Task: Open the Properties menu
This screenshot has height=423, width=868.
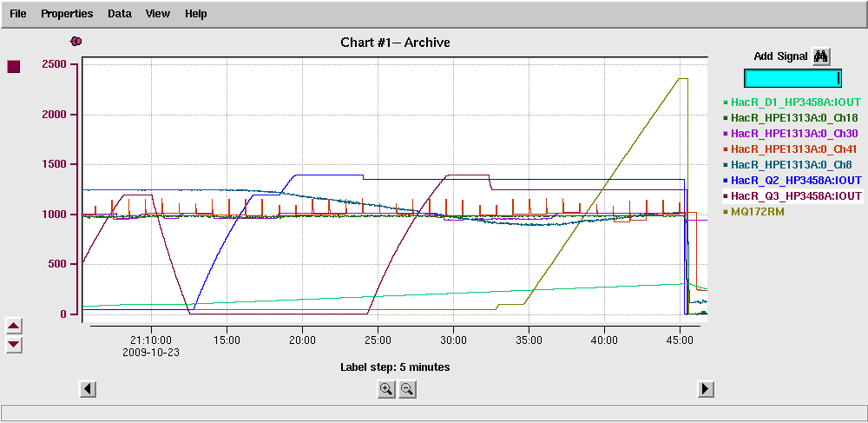Action: (x=67, y=14)
